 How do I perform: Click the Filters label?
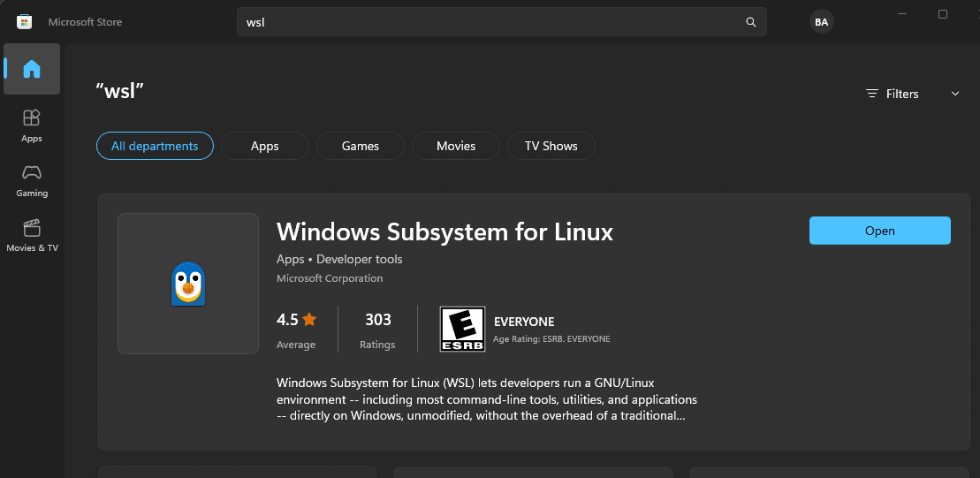pos(902,94)
